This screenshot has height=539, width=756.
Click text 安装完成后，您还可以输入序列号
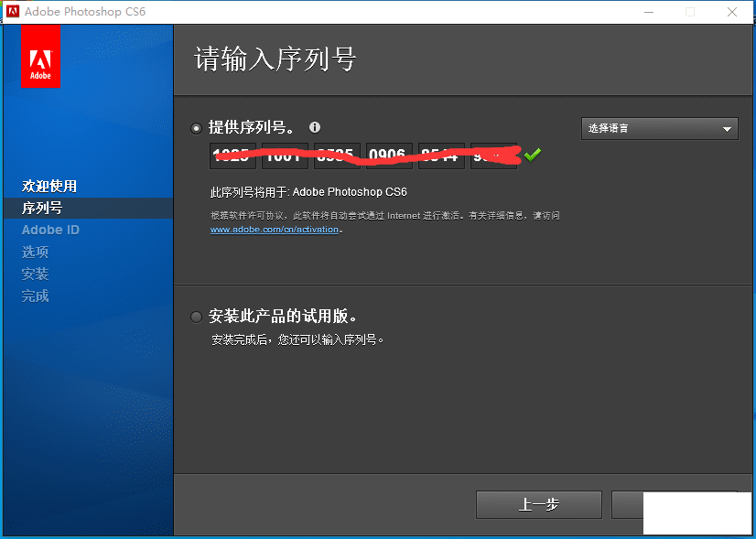click(297, 340)
